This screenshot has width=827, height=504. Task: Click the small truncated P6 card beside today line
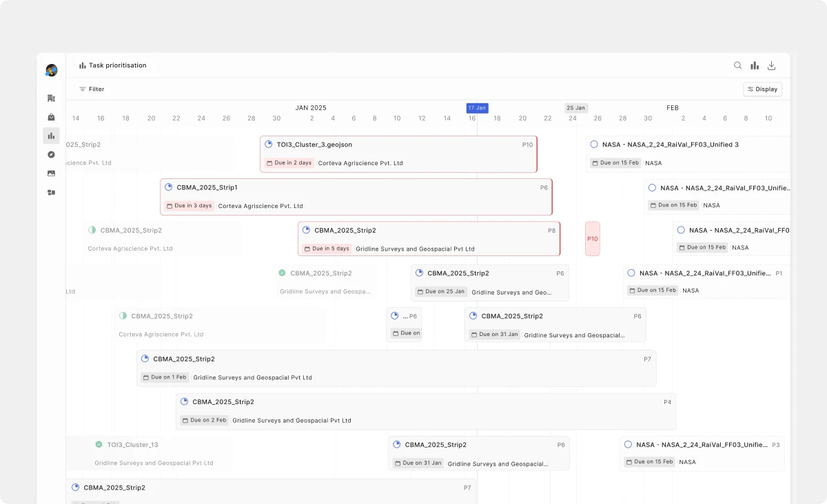404,324
